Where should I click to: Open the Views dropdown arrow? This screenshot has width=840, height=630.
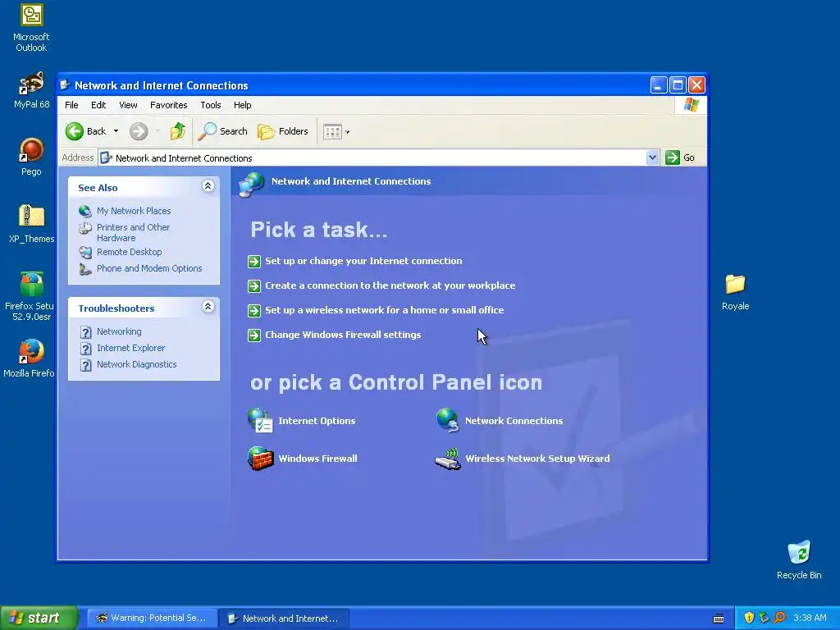pos(347,132)
